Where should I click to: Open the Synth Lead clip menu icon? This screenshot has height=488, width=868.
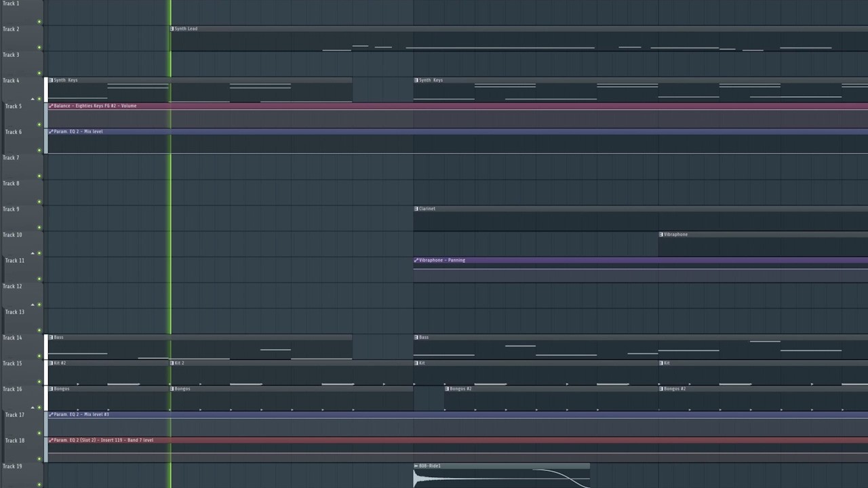(172, 28)
